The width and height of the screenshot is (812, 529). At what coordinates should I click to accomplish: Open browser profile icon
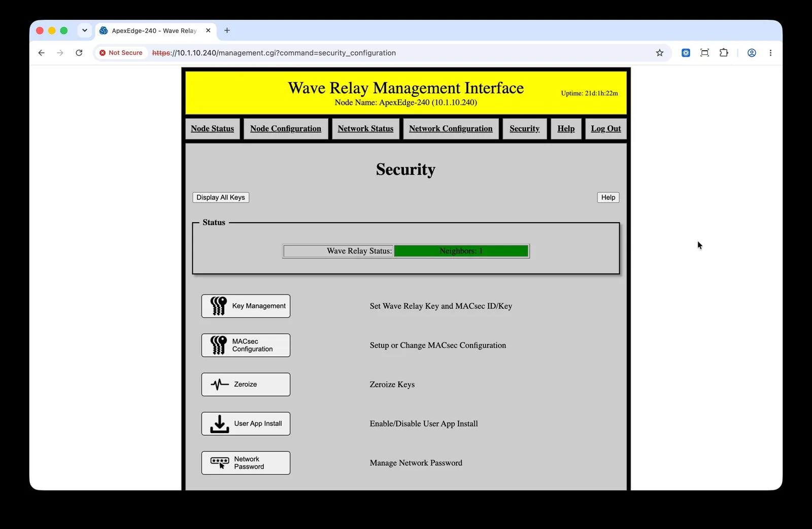click(752, 53)
